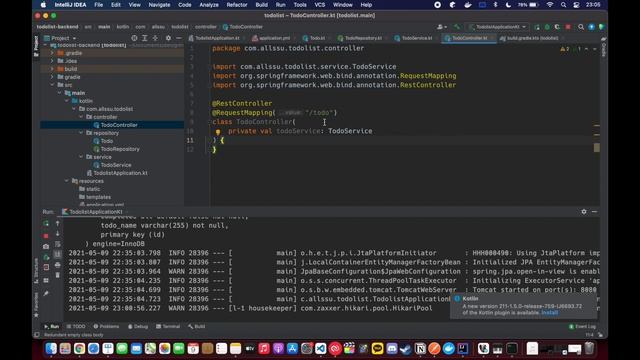Open Run panel settings gear
This screenshot has height=360, width=640.
pos(584,211)
